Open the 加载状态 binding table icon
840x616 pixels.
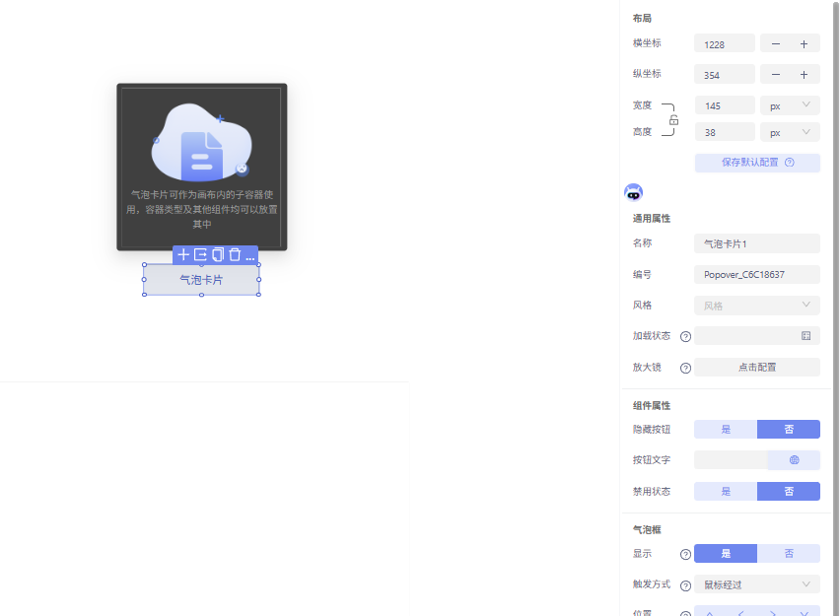click(x=805, y=336)
